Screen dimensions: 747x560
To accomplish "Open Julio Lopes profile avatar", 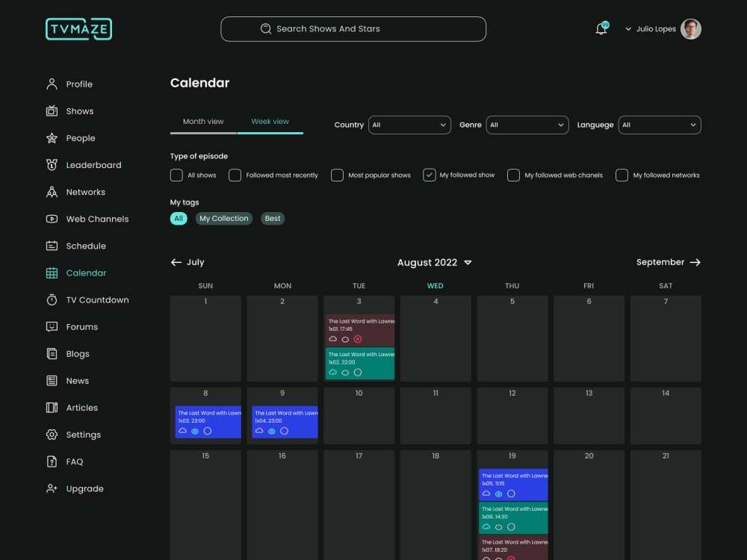I will (690, 29).
